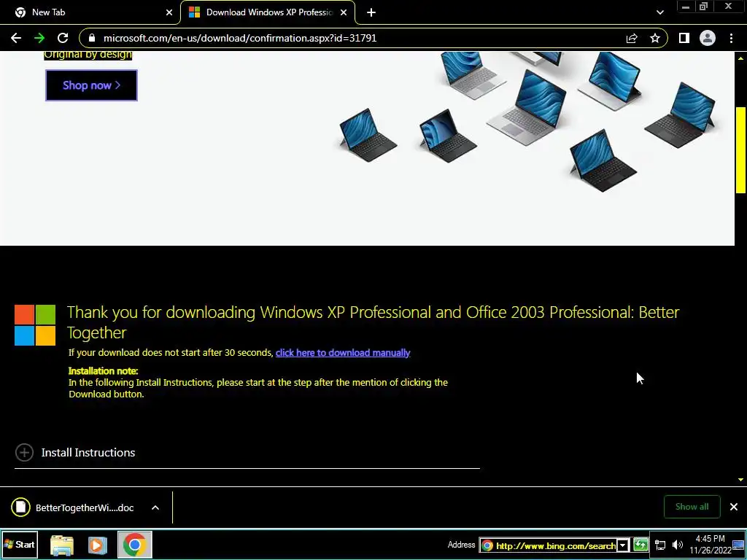
Task: Switch to the New Tab tab
Action: pyautogui.click(x=90, y=12)
